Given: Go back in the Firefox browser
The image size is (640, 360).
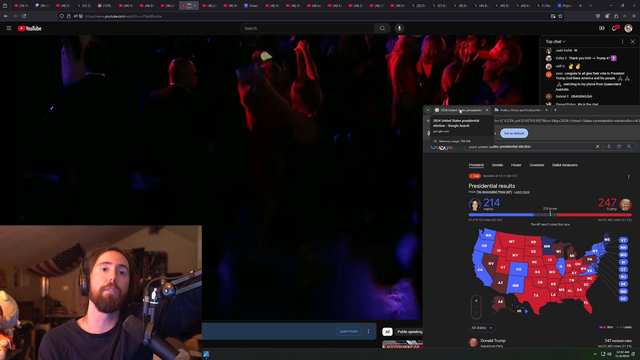Looking at the screenshot, I should point(6,16).
